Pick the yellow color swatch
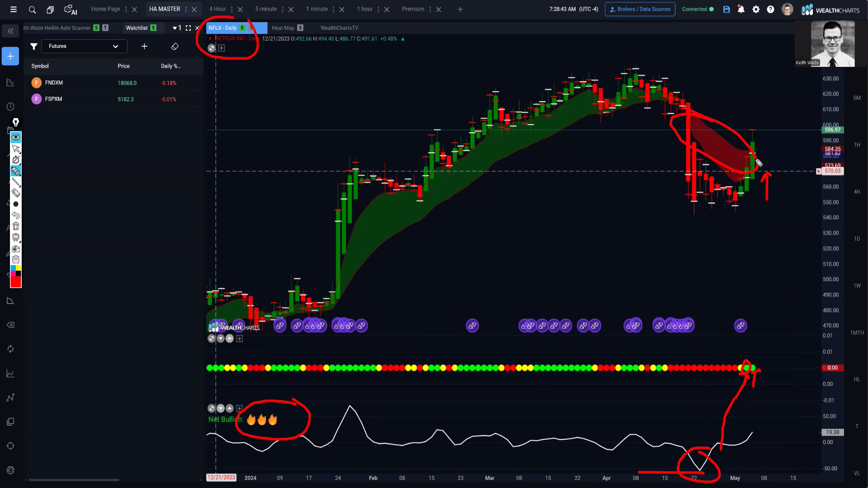868x488 pixels. tap(19, 268)
